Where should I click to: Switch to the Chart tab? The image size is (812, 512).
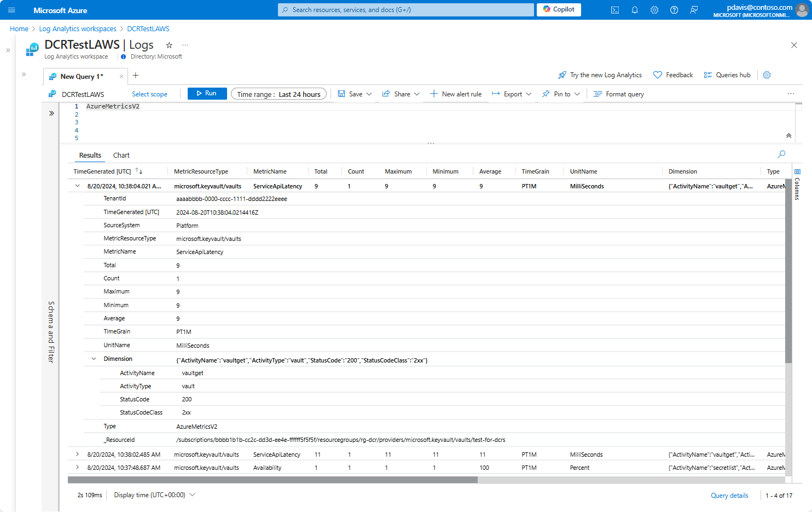(121, 155)
